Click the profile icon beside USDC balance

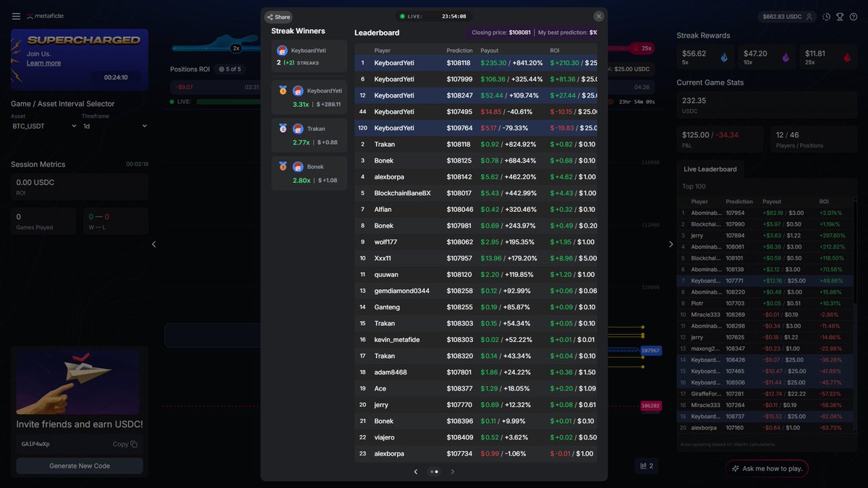(809, 15)
